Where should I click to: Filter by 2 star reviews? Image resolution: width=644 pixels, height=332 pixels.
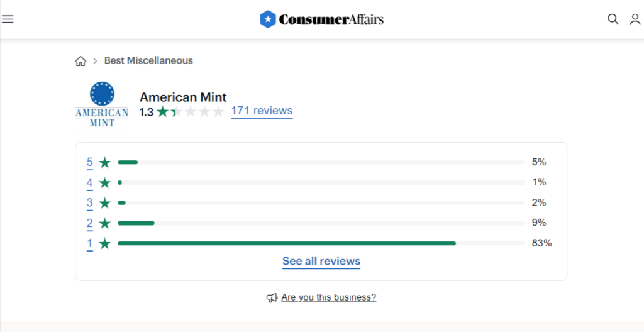tap(89, 223)
